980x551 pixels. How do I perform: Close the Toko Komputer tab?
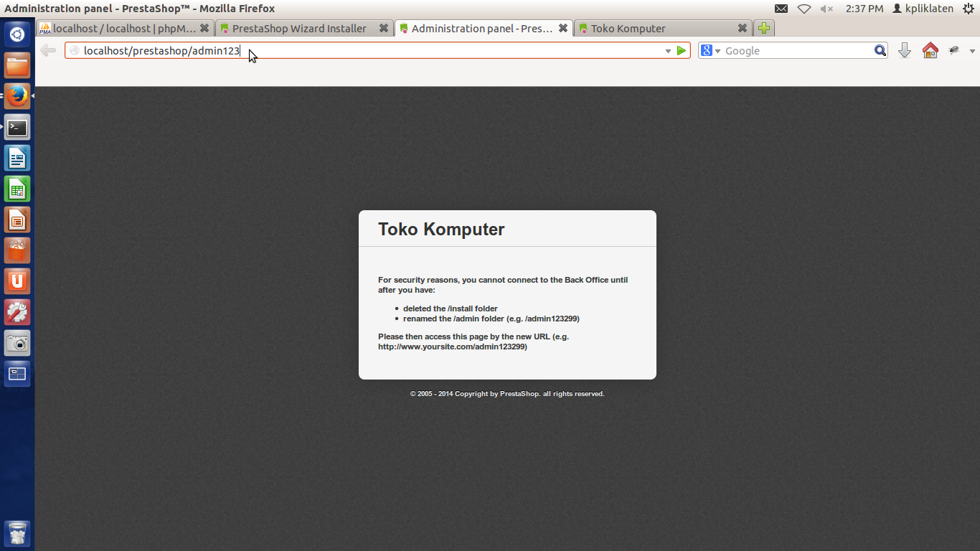743,29
